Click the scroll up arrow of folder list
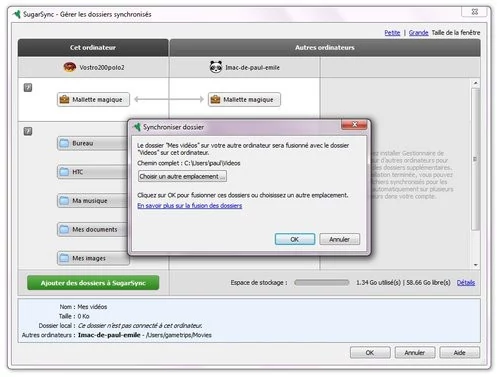The height and width of the screenshot is (377, 500). pos(476,83)
